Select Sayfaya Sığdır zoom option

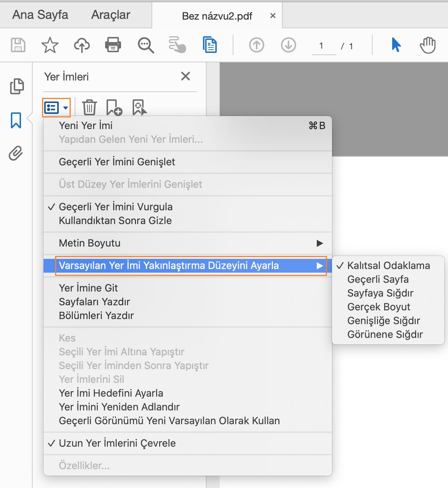point(388,293)
